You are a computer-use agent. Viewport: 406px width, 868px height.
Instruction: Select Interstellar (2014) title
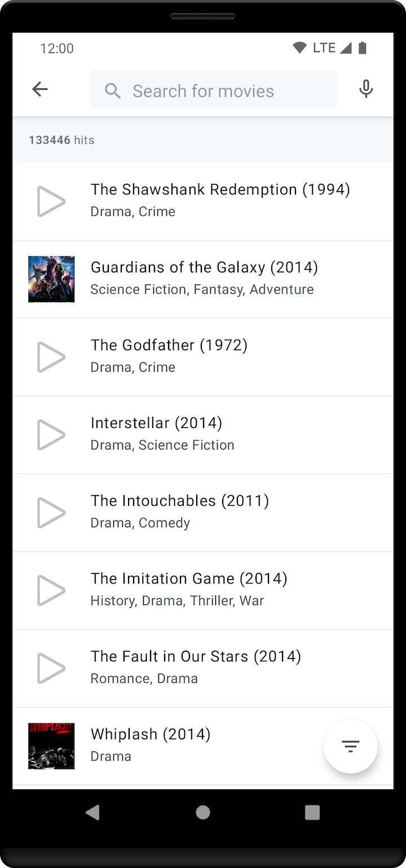[156, 423]
